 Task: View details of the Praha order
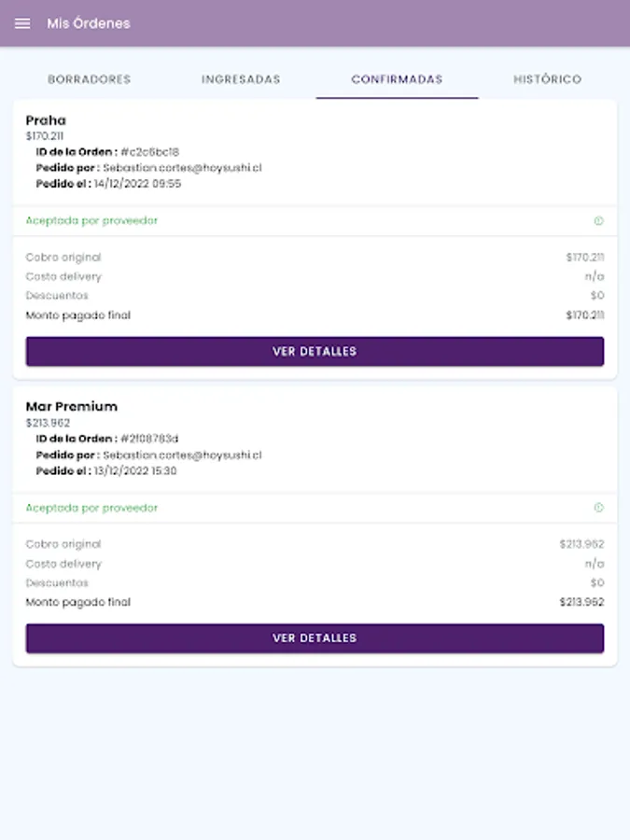pyautogui.click(x=315, y=352)
